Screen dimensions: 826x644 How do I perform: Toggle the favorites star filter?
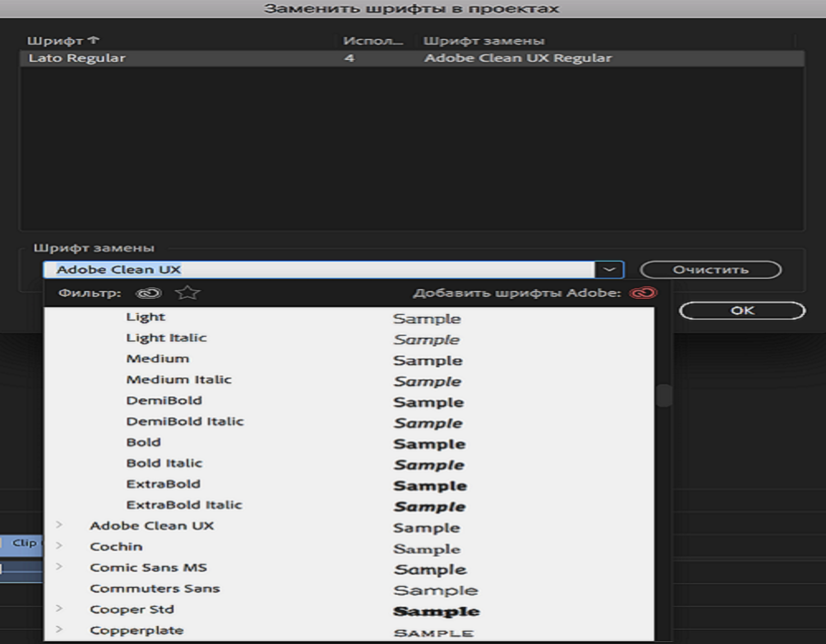(188, 293)
